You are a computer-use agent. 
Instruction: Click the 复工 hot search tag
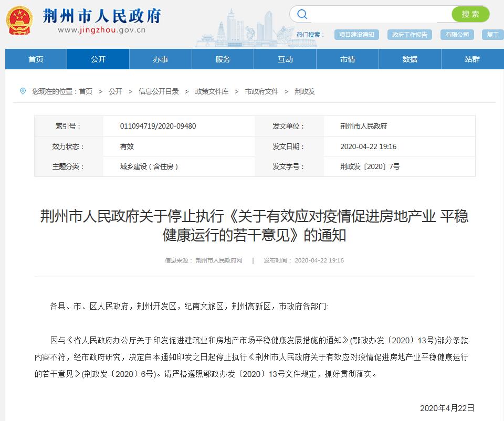tap(492, 34)
